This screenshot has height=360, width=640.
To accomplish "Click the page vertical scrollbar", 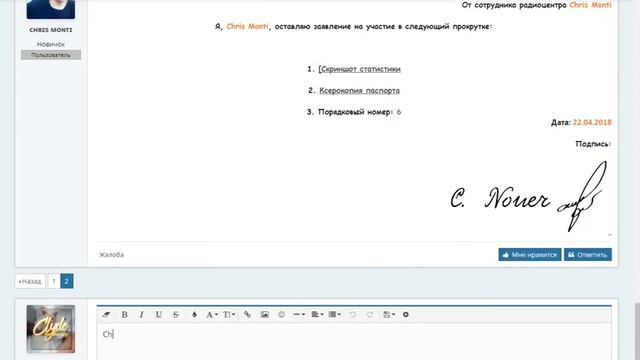I will [637, 331].
